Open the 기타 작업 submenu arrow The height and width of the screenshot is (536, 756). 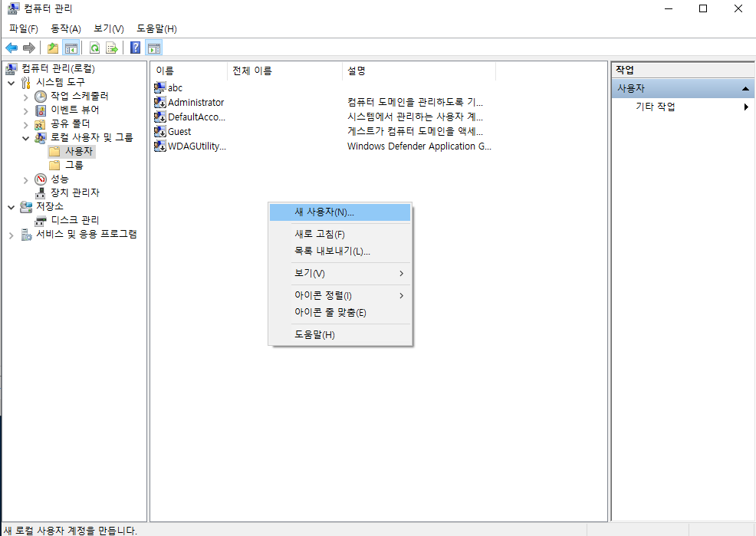tap(746, 107)
